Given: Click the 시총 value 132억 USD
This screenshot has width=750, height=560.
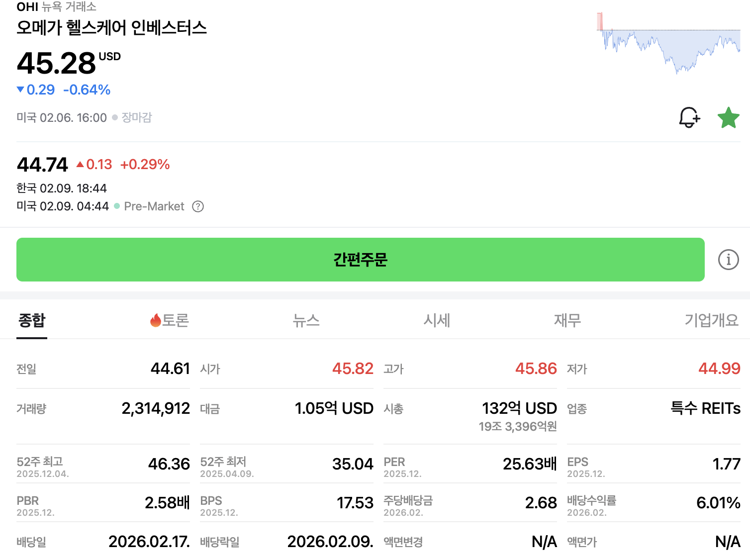Looking at the screenshot, I should pyautogui.click(x=519, y=408).
